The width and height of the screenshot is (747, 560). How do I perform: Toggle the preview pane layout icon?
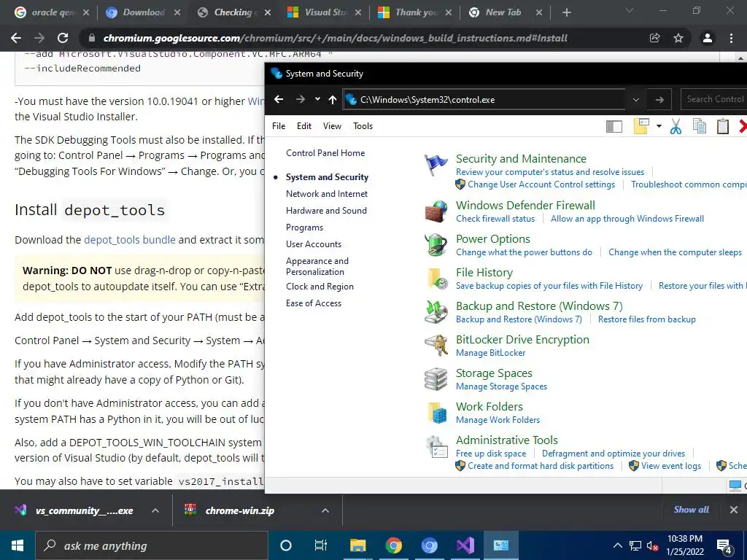pyautogui.click(x=614, y=126)
